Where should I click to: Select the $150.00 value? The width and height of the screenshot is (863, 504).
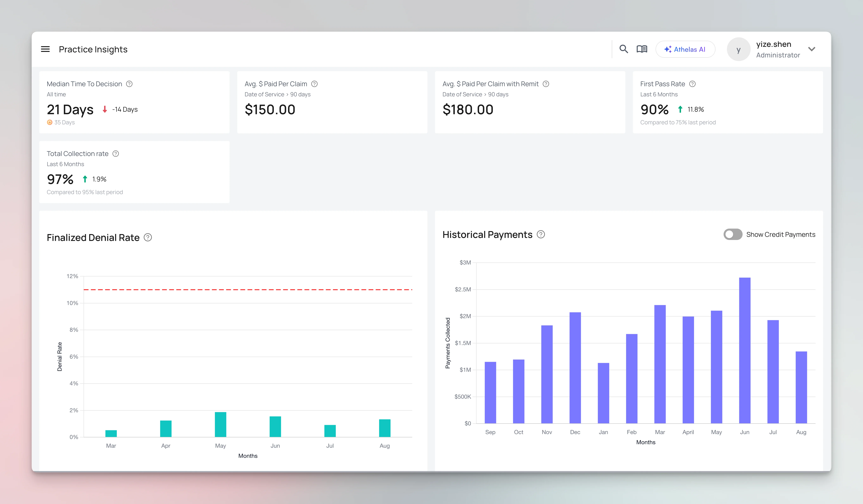(x=270, y=110)
